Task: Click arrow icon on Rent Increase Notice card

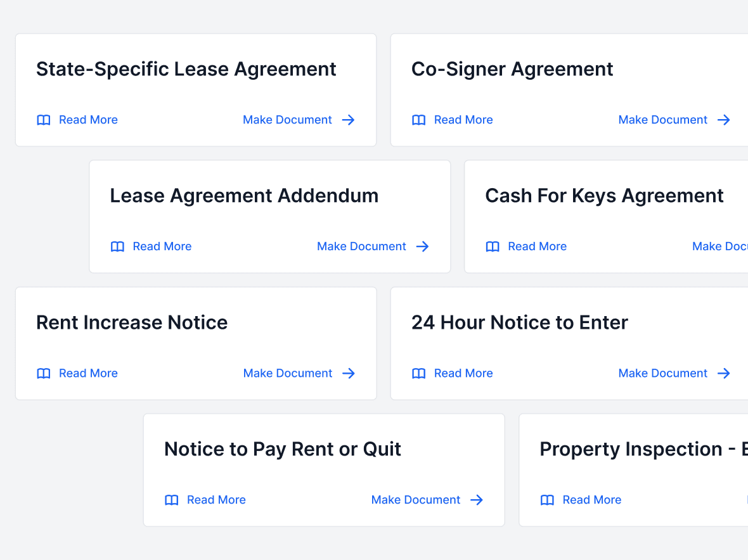Action: tap(349, 374)
